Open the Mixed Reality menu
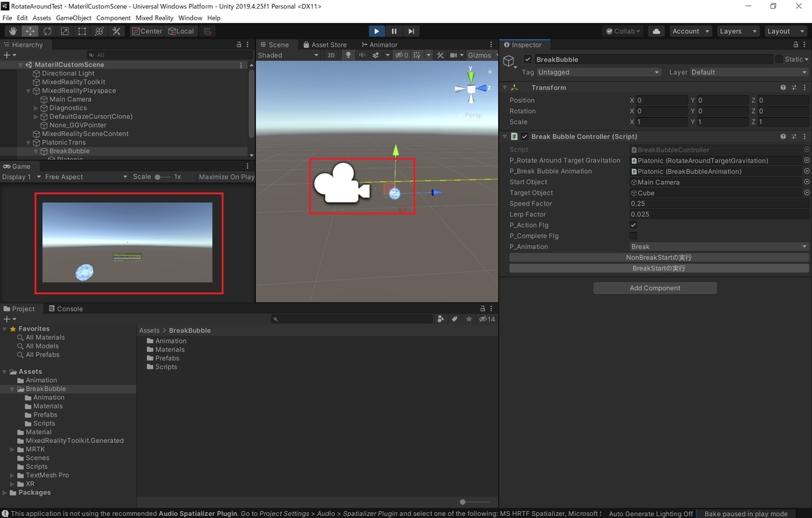The width and height of the screenshot is (812, 518). [154, 18]
